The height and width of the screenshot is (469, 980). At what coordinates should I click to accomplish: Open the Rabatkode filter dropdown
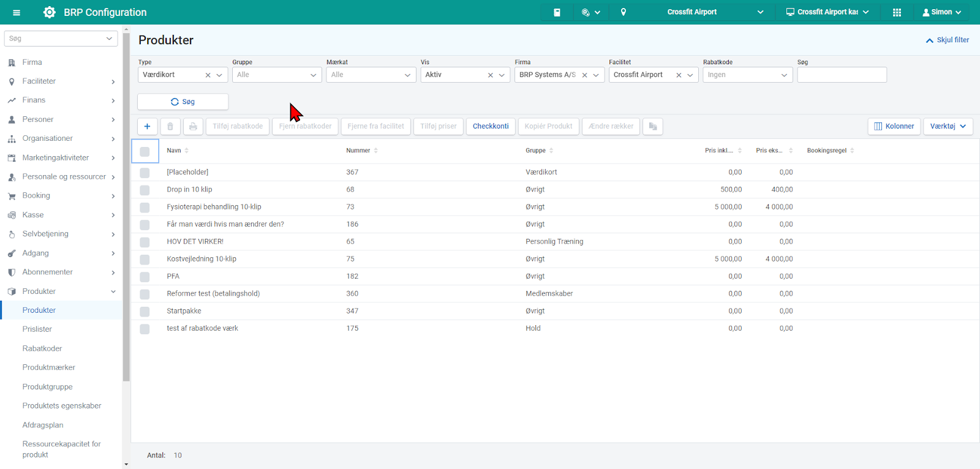point(747,75)
